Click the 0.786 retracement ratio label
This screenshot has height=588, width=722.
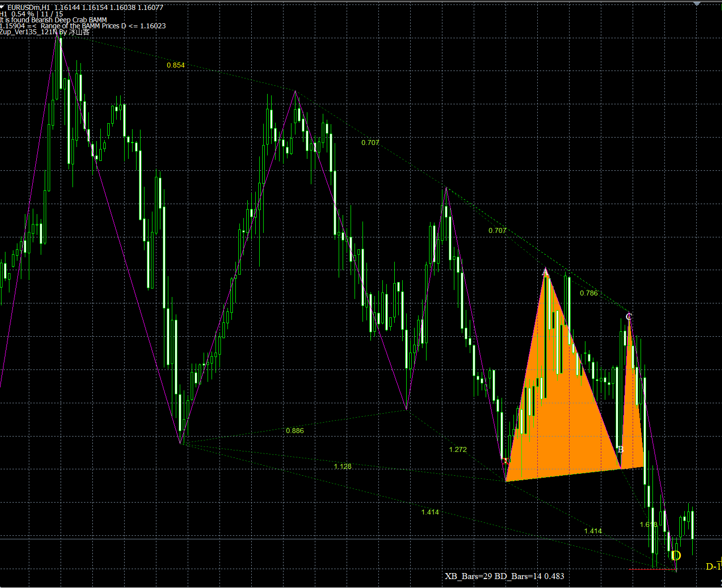click(588, 293)
